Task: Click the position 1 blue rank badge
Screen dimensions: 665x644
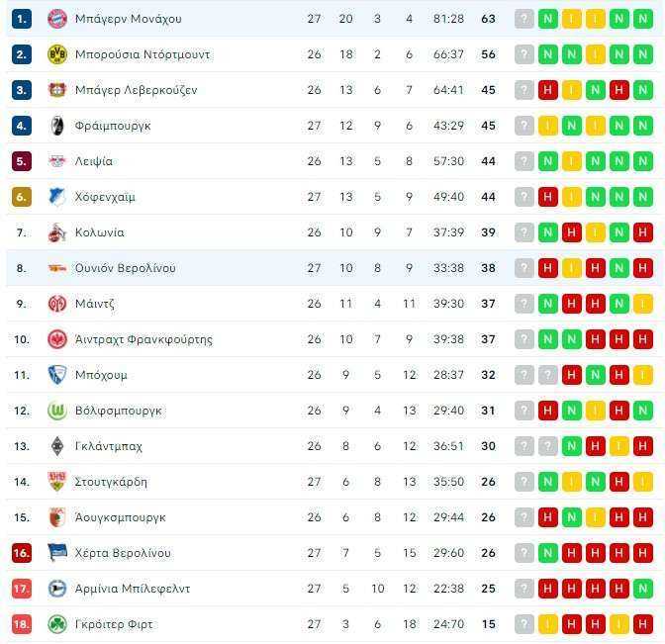Action: (x=22, y=19)
